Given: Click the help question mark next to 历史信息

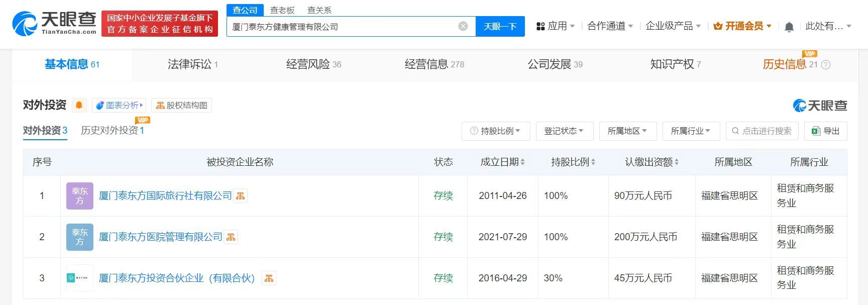Looking at the screenshot, I should (825, 65).
